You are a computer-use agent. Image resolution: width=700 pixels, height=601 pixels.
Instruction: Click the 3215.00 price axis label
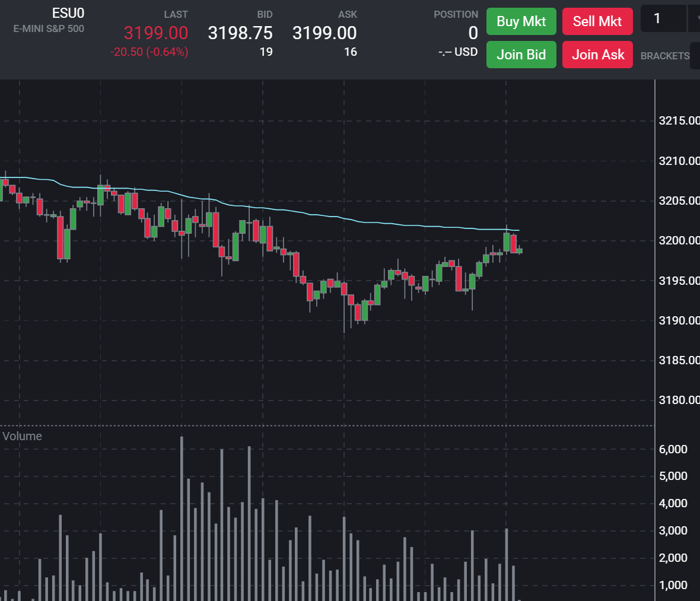(679, 121)
